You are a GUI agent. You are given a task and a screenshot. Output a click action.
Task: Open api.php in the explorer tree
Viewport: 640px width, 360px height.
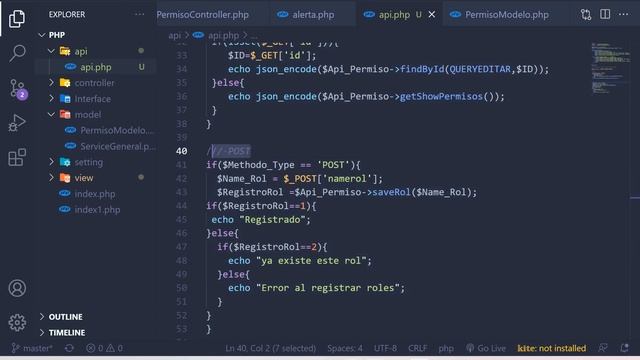[x=96, y=67]
